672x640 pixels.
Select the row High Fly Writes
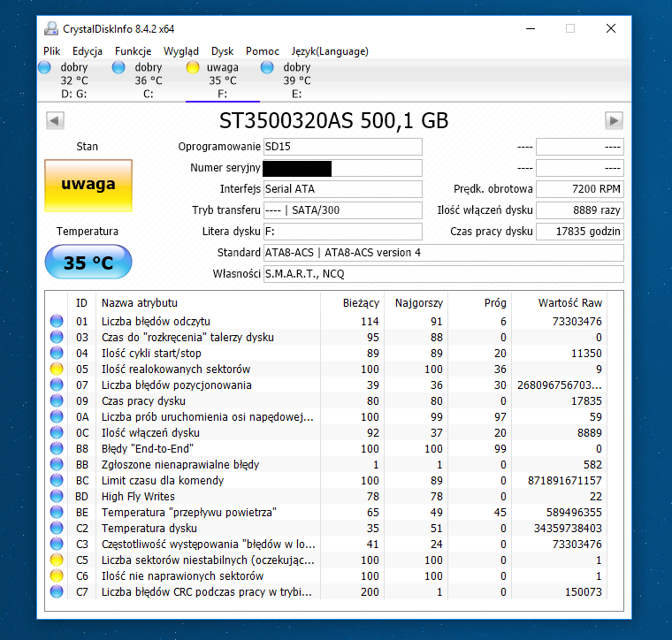point(326,496)
